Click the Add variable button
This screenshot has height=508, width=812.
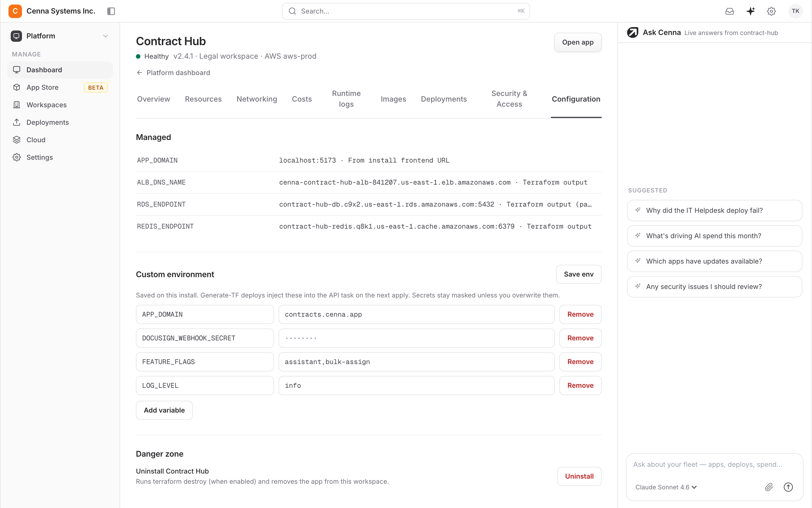pyautogui.click(x=164, y=410)
